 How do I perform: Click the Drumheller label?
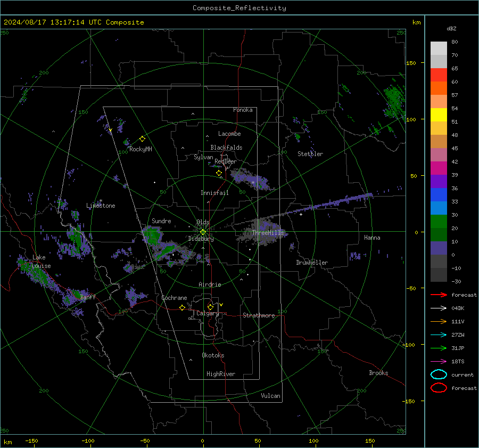pyautogui.click(x=311, y=263)
